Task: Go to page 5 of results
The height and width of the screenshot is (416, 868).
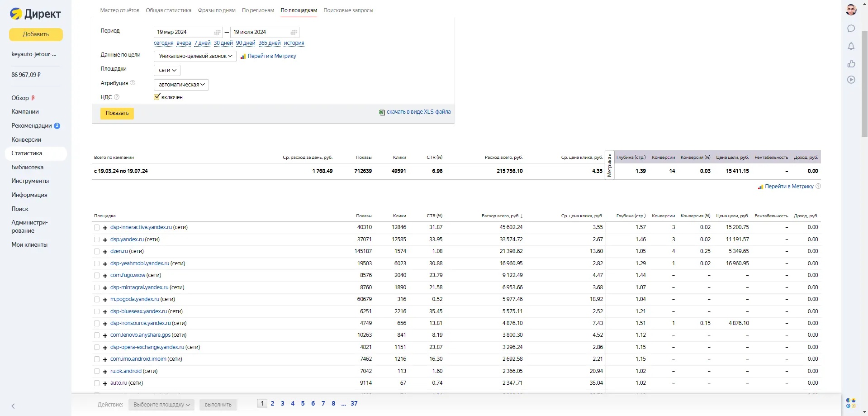Action: tap(303, 403)
